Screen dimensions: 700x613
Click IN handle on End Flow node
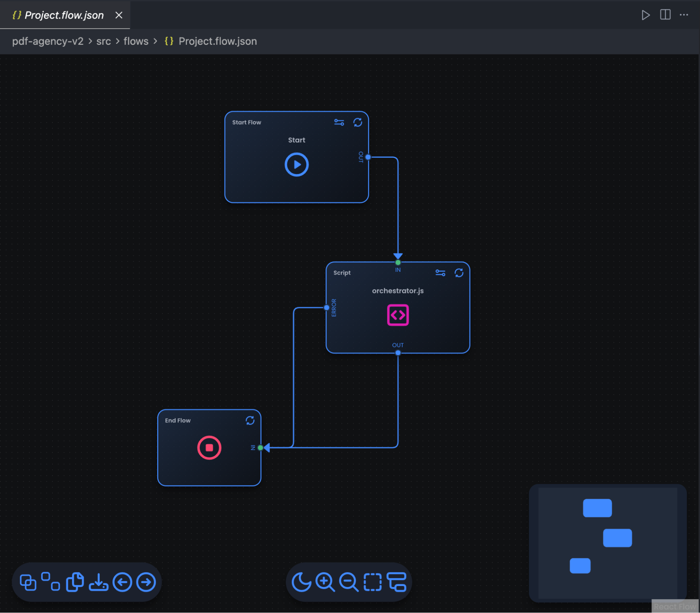point(260,448)
